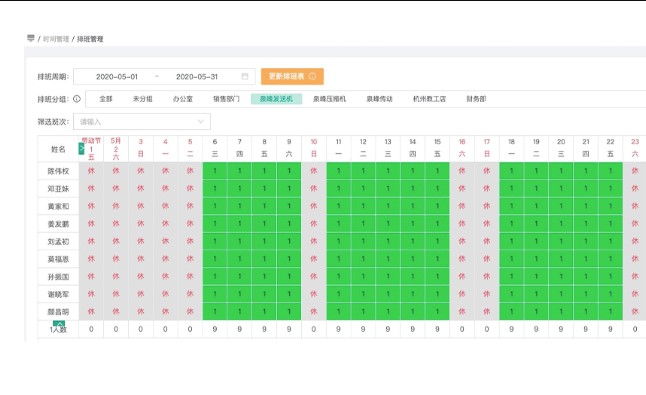Click the 姓名 column header
This screenshot has height=395, width=646.
[58, 149]
